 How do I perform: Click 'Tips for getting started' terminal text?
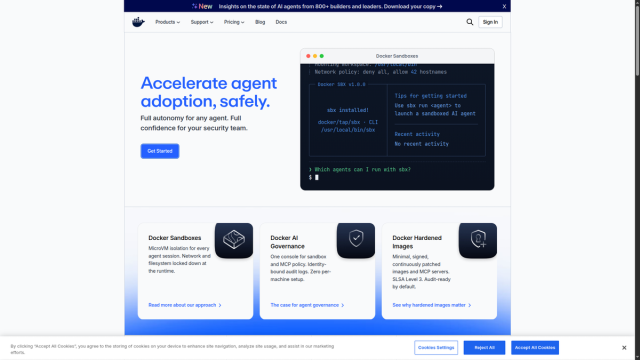coord(431,96)
